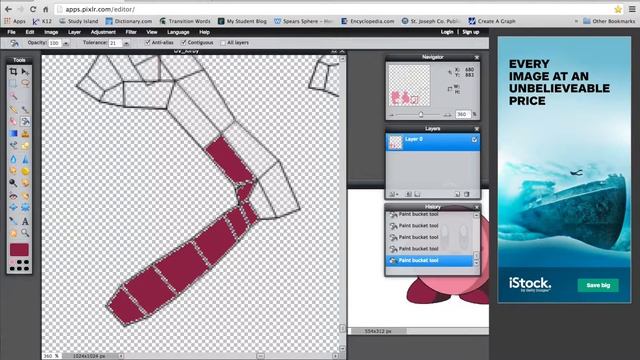Viewport: 640px width, 360px height.
Task: Open the Image menu
Action: coord(51,32)
